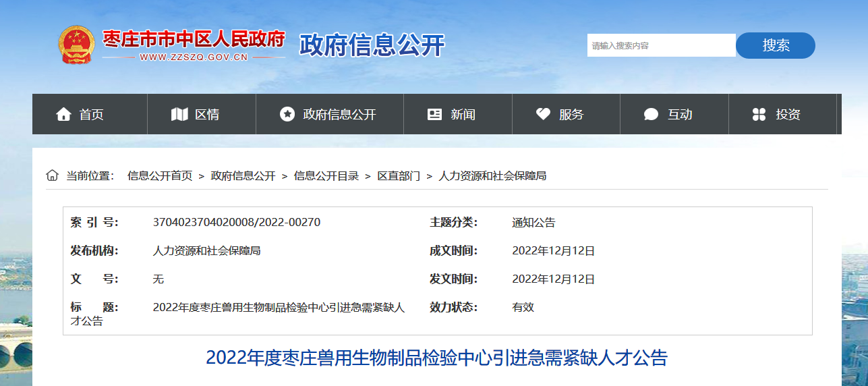
Task: Click the breadcrumb home outline icon
Action: pos(52,175)
